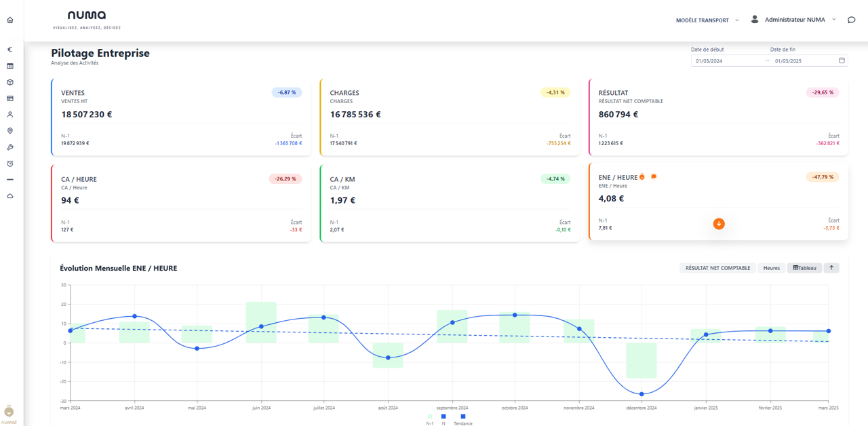Select the CA / HEURE KPI card title
The width and height of the screenshot is (868, 426).
pyautogui.click(x=79, y=180)
